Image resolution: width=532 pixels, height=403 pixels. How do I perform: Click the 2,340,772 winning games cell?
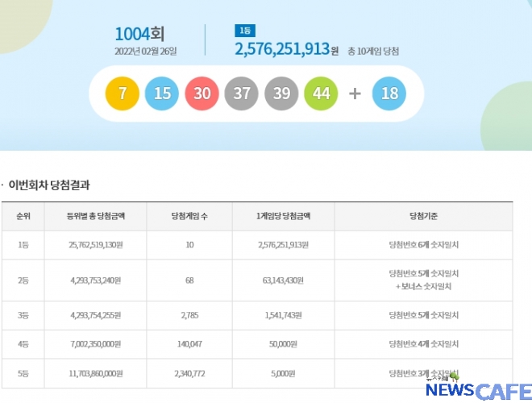click(189, 374)
